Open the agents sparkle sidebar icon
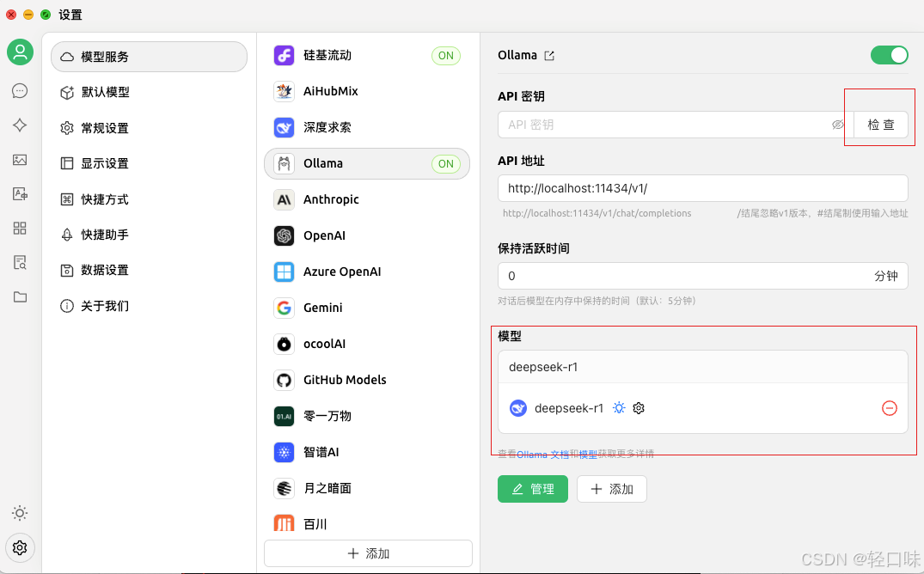This screenshot has height=574, width=924. [x=20, y=125]
